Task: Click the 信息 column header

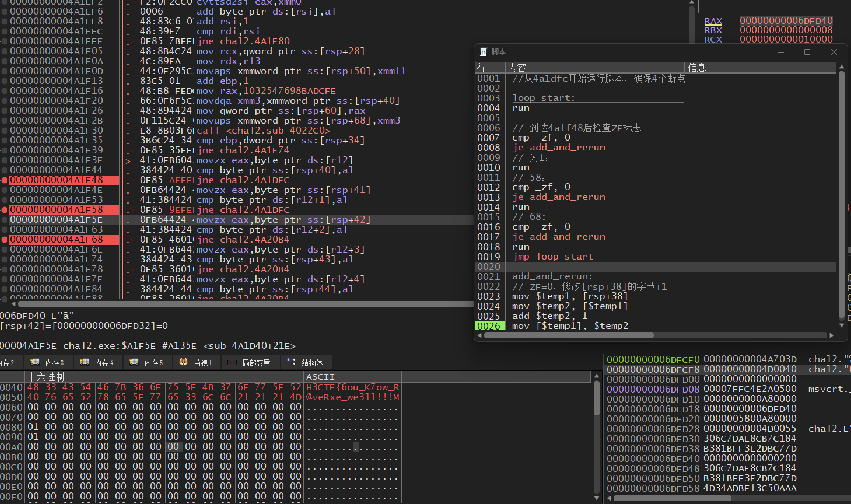Action: tap(697, 68)
